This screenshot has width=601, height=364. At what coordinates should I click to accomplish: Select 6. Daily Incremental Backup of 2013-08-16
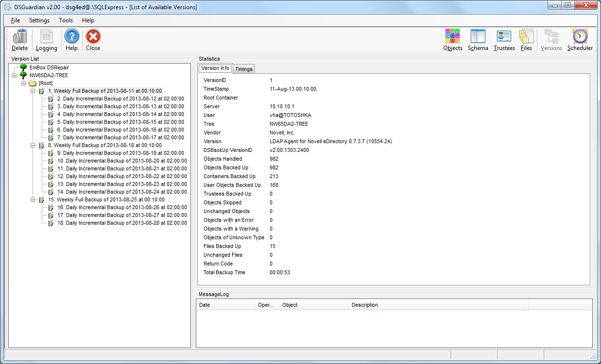120,130
